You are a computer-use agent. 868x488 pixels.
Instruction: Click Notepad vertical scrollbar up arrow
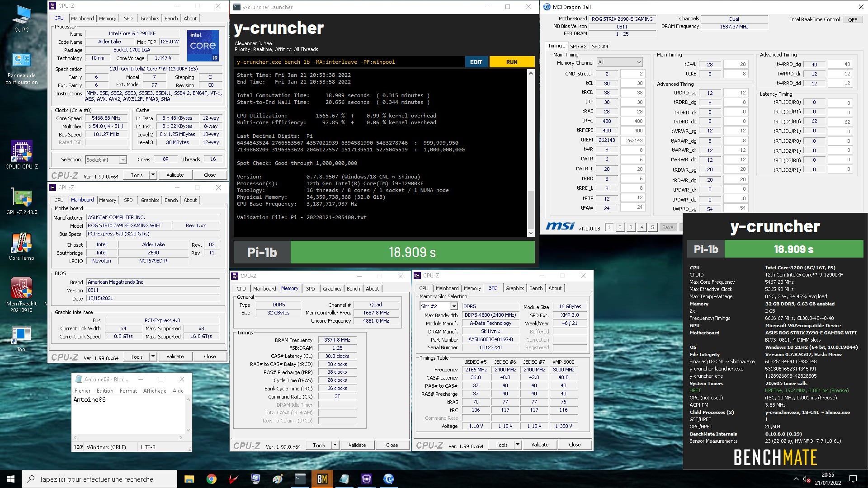(189, 399)
